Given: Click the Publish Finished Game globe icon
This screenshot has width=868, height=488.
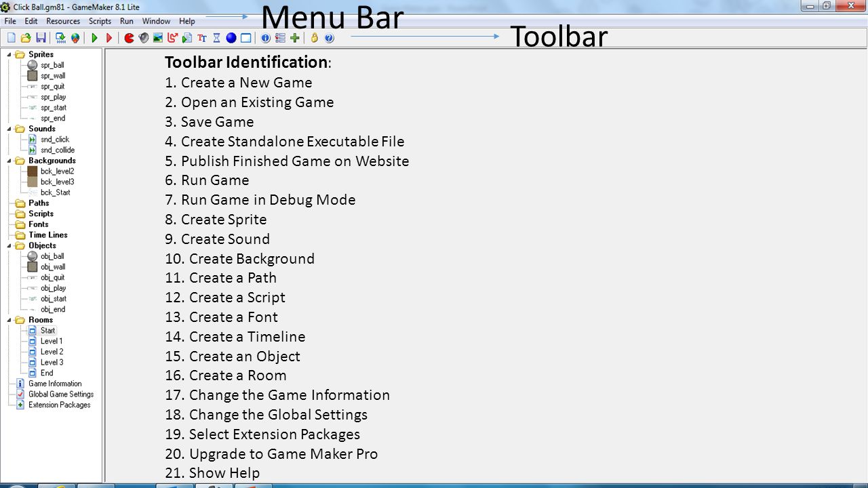Looking at the screenshot, I should pos(75,38).
